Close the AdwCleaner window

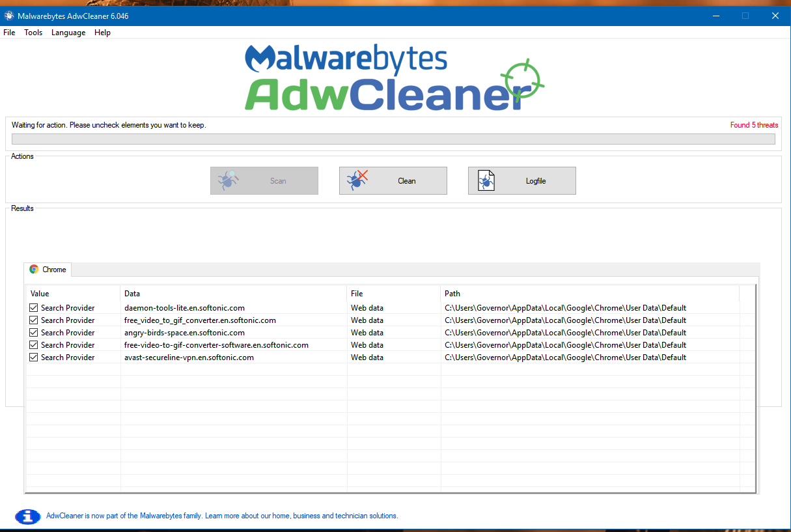click(775, 16)
